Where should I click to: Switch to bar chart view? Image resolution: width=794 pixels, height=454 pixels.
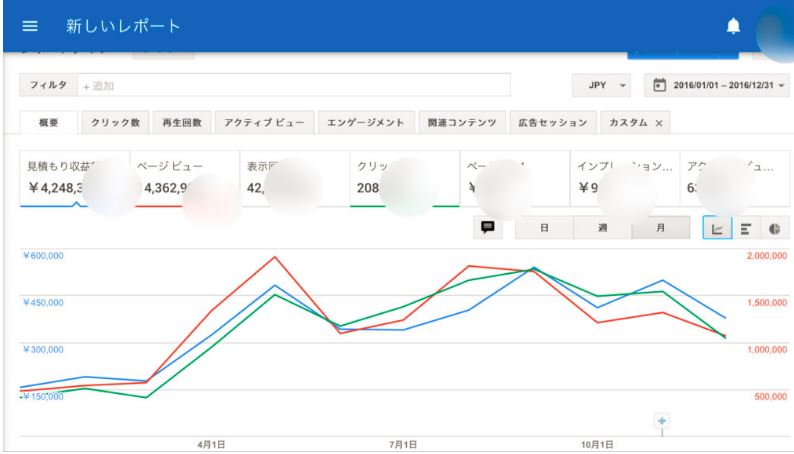[x=746, y=227]
